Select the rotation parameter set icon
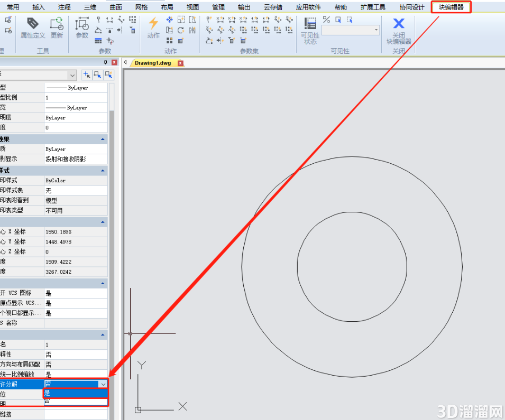This screenshot has width=505, height=420. 209,41
